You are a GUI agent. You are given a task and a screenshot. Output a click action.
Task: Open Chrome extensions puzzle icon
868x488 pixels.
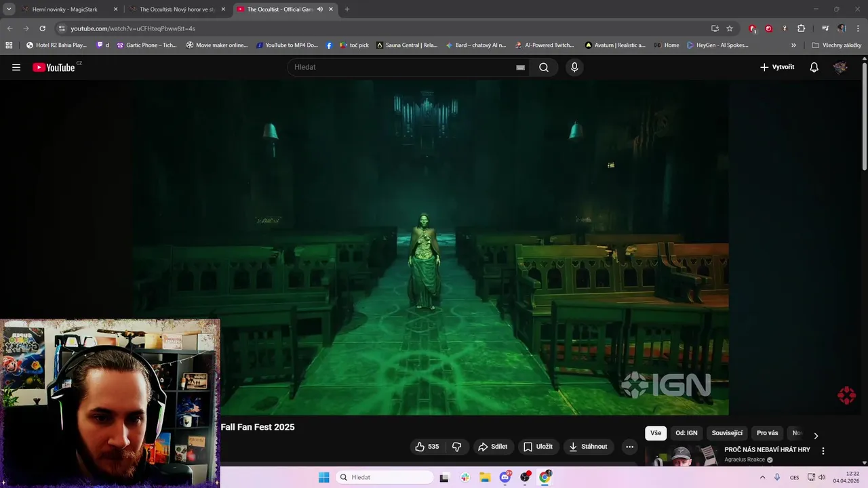801,28
